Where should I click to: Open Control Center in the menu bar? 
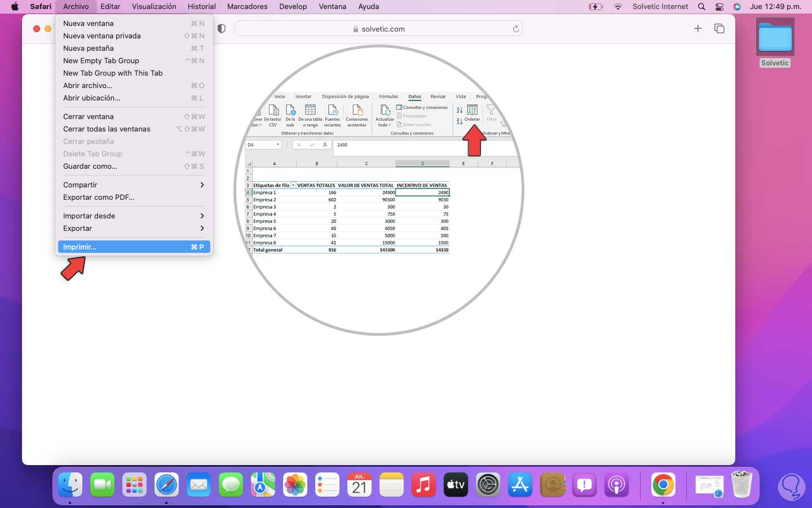(x=719, y=7)
